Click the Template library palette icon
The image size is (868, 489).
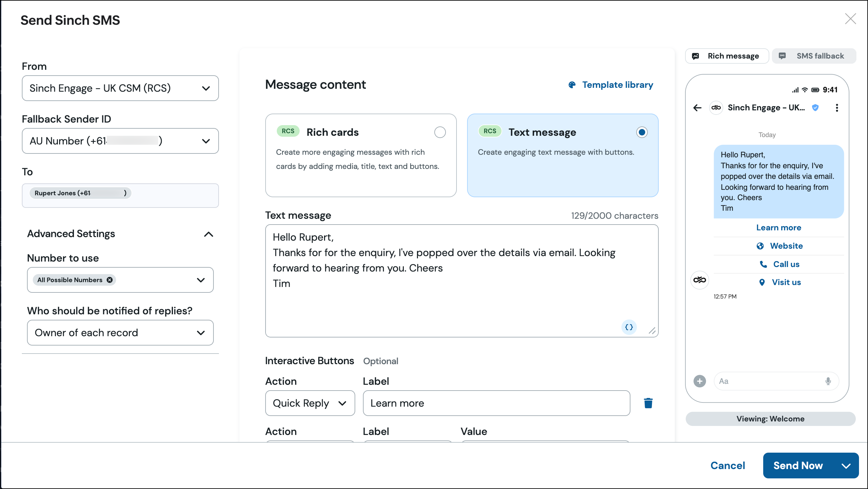pos(572,85)
